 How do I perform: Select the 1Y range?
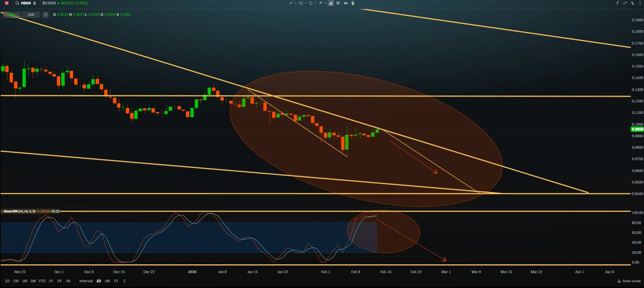[x=51, y=281]
